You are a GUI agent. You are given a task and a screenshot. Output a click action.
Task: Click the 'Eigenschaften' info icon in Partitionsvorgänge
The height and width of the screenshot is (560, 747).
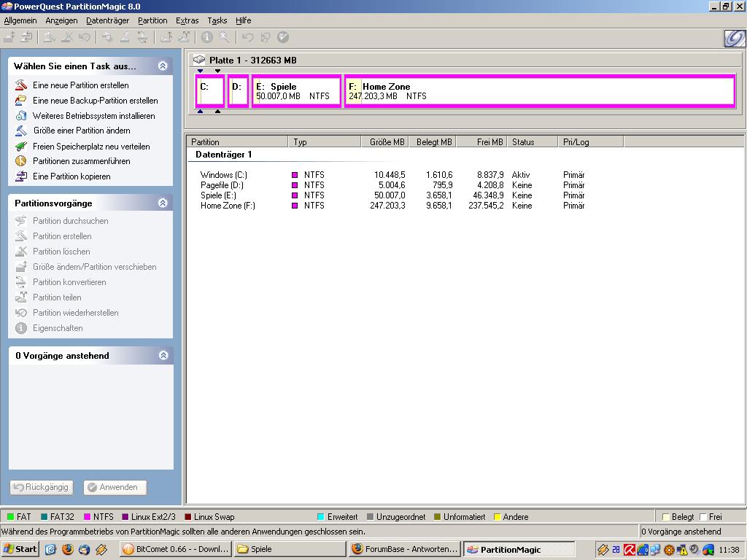tap(21, 328)
